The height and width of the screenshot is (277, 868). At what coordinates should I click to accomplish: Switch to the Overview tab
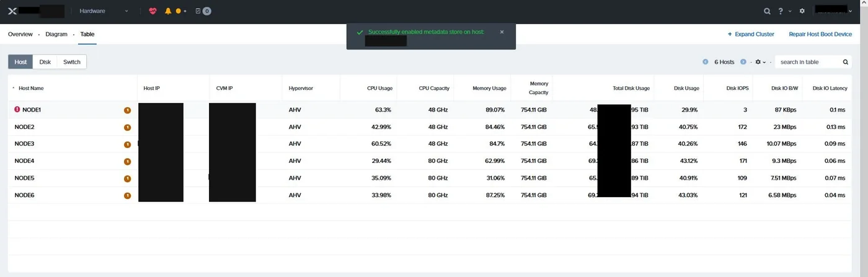pos(20,34)
